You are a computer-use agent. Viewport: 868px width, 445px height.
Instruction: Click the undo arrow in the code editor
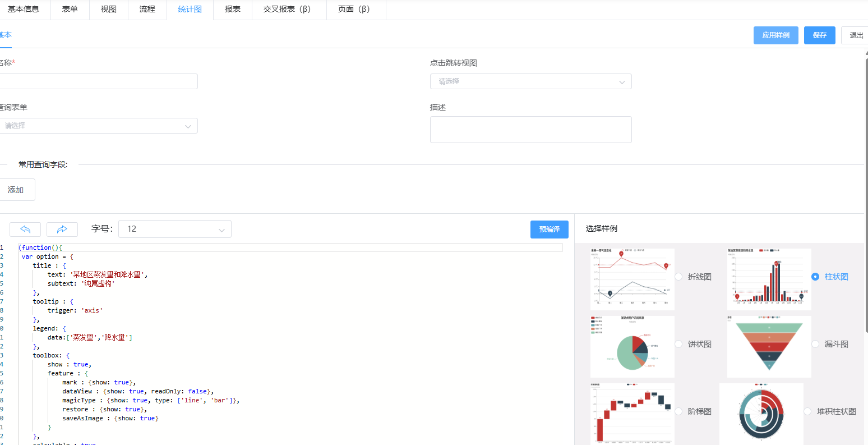(x=25, y=229)
